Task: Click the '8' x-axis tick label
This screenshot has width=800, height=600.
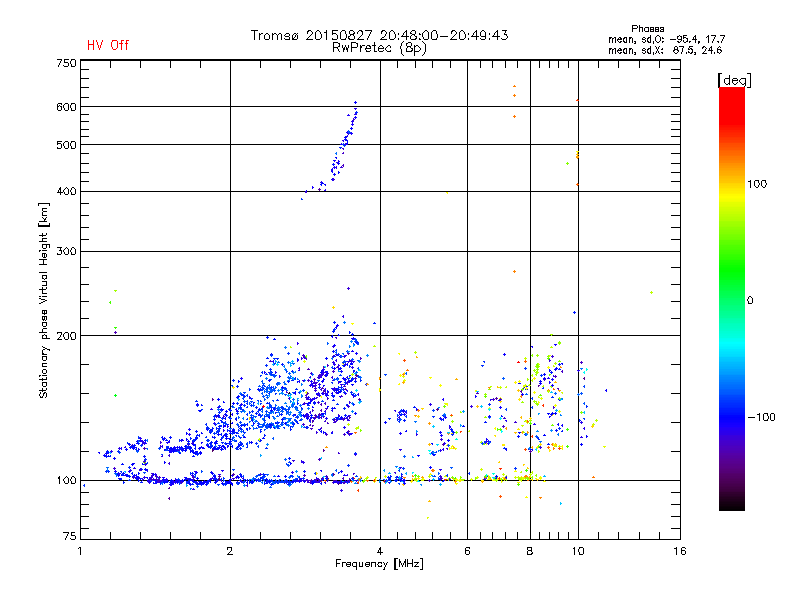Action: click(x=530, y=551)
